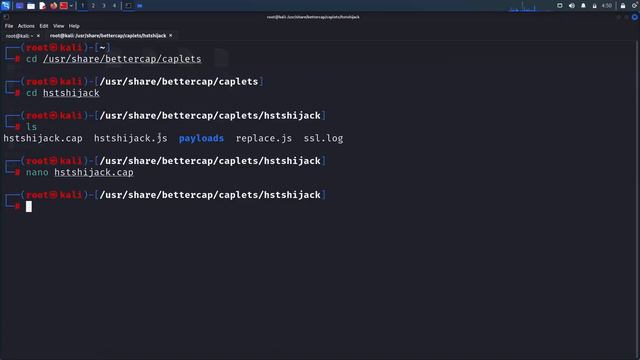Switch to the root@kali: ~ tab
Screen dimensions: 640x360
click(19, 36)
